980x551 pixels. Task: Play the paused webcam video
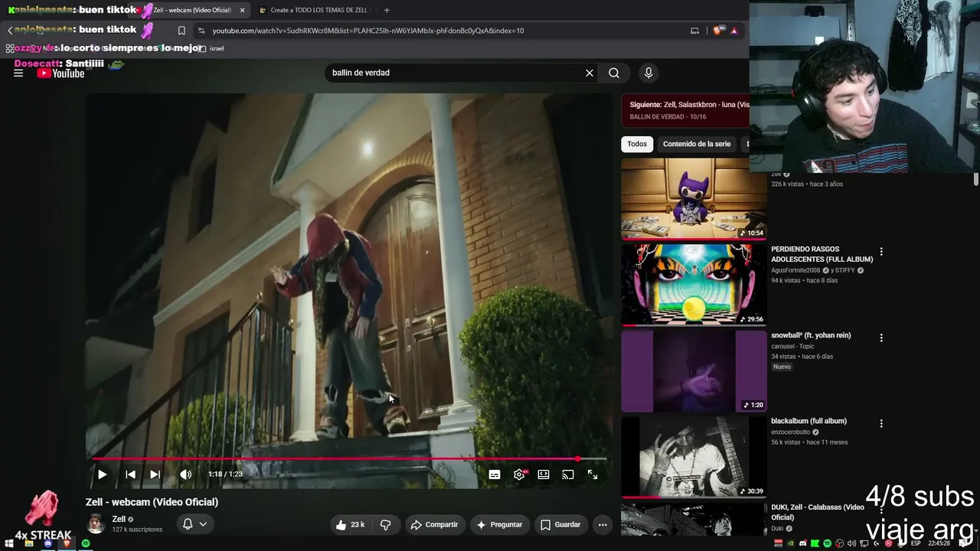pyautogui.click(x=102, y=474)
